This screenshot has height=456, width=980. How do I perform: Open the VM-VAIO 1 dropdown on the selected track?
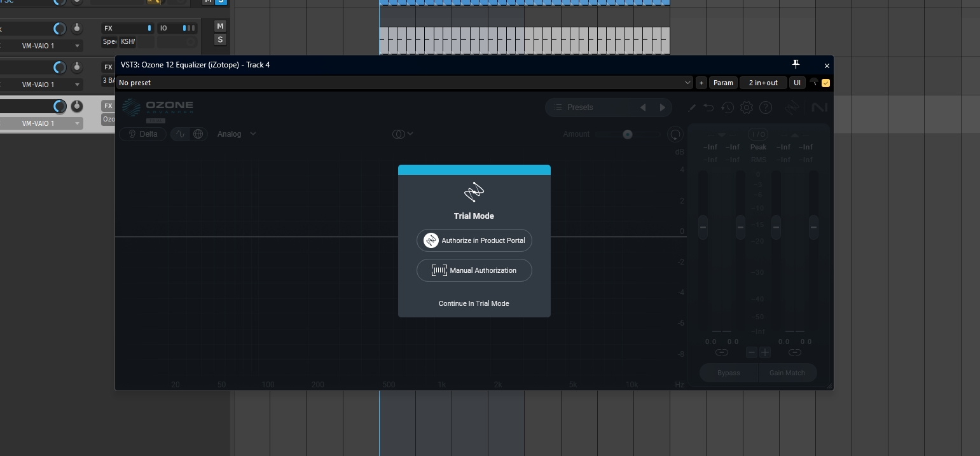click(x=41, y=123)
